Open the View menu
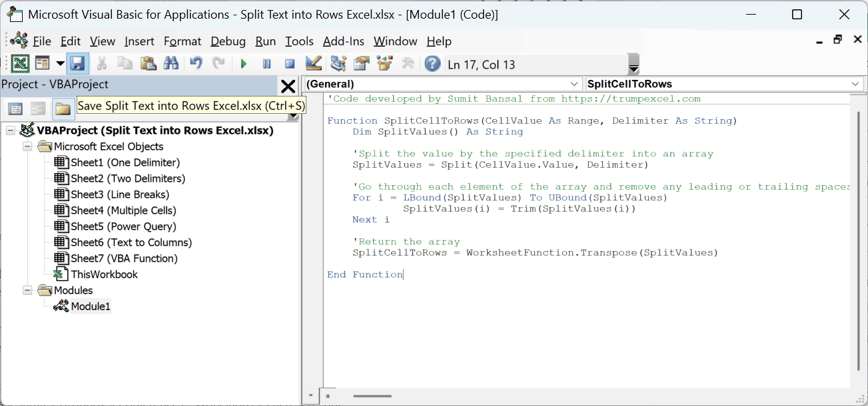This screenshot has width=868, height=406. [x=103, y=41]
